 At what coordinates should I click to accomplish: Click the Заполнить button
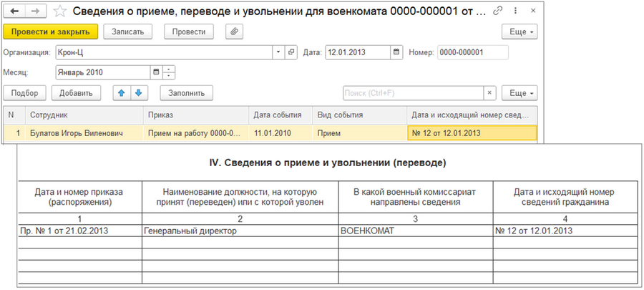coord(187,93)
